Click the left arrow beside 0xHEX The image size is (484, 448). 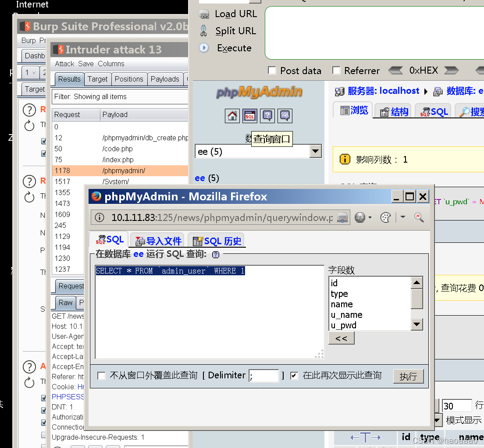tap(395, 70)
